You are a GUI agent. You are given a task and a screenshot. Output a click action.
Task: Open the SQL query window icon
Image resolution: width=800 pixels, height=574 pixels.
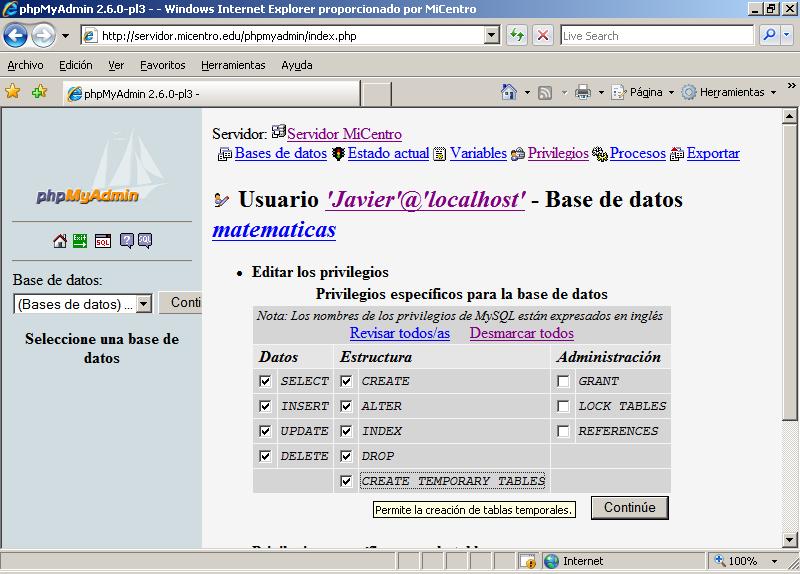point(103,241)
